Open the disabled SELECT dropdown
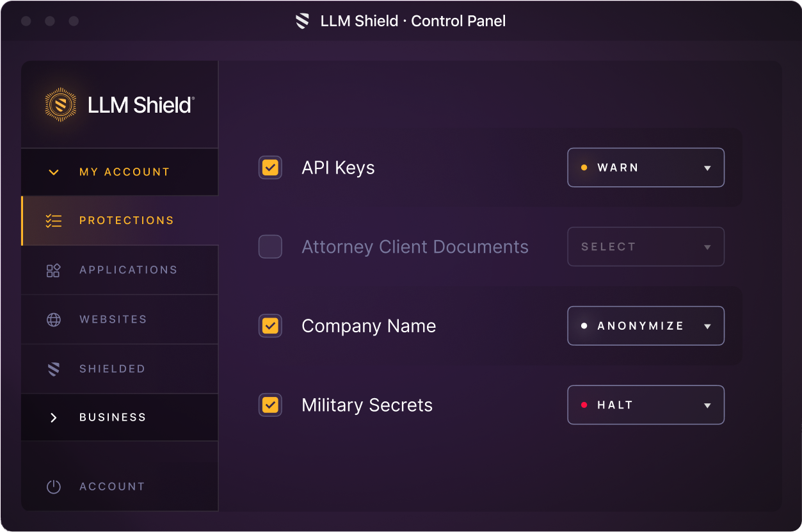802x532 pixels. click(x=645, y=246)
